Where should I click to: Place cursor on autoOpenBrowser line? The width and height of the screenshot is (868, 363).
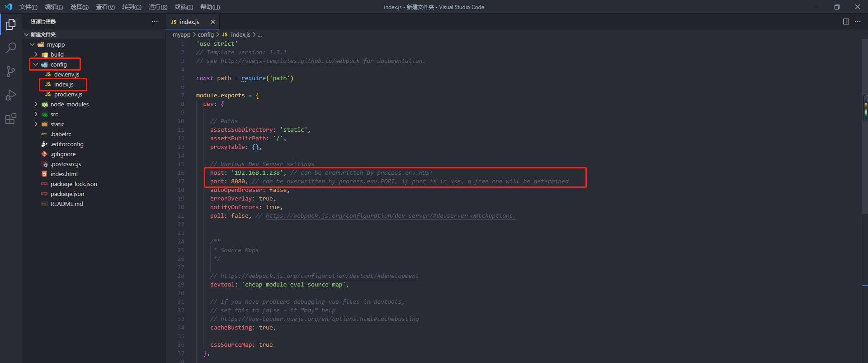click(x=250, y=190)
